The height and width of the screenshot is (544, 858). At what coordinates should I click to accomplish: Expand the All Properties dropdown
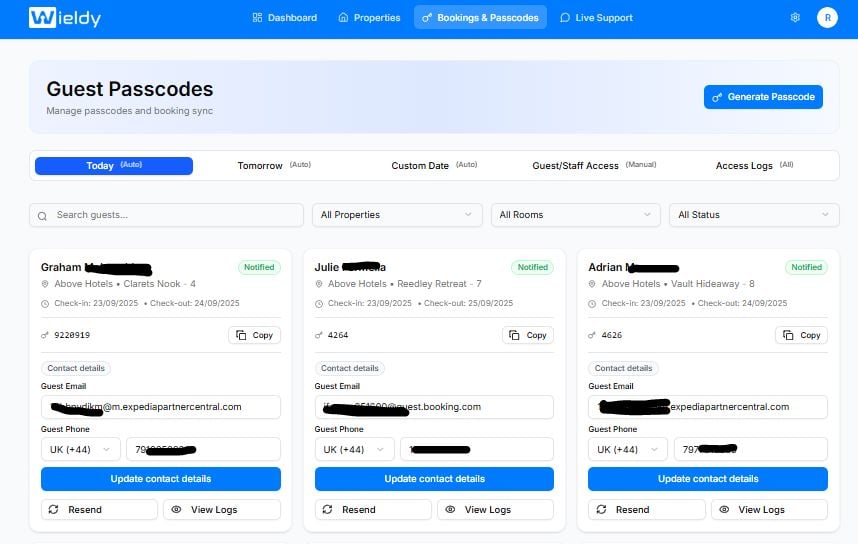[397, 215]
